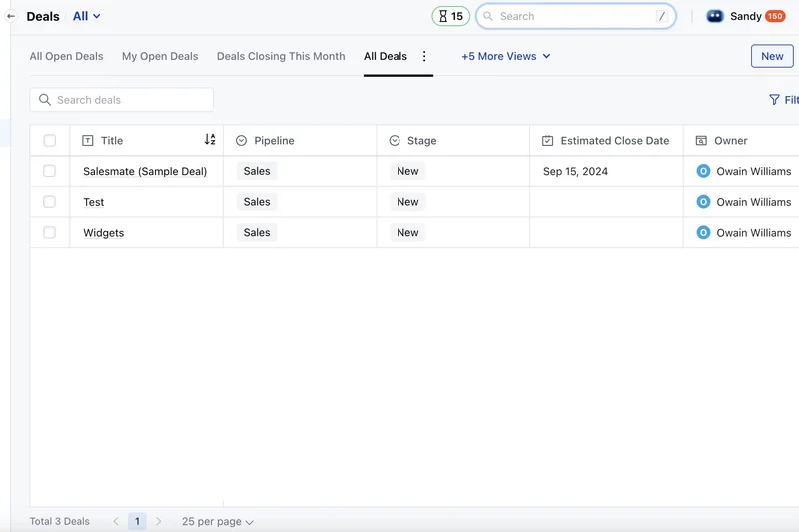Open the hourglass counter showing 15
The width and height of the screenshot is (799, 532).
pos(450,16)
